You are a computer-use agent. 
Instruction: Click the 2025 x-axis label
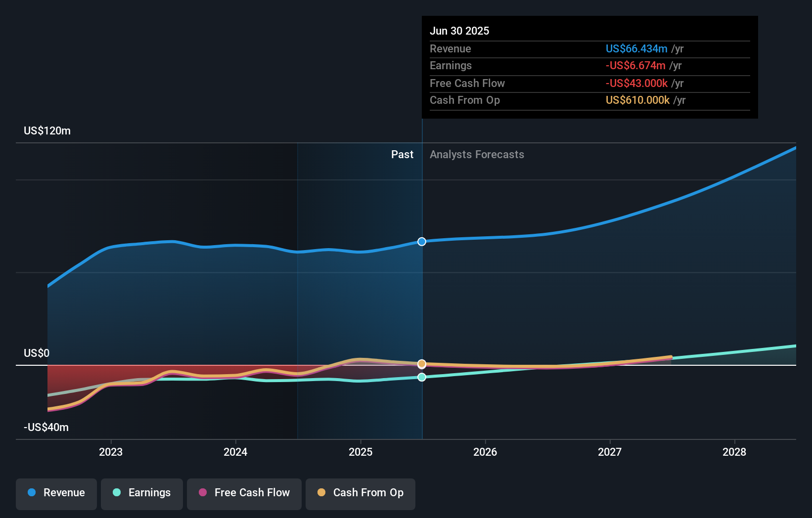[x=361, y=452]
